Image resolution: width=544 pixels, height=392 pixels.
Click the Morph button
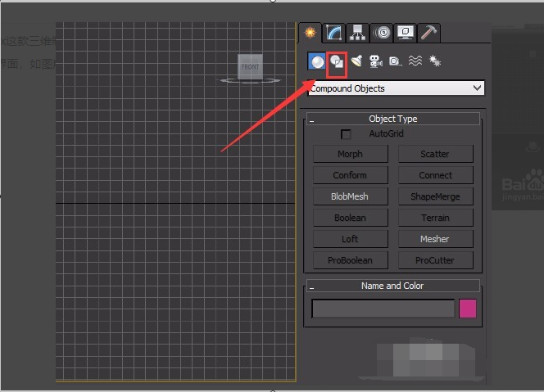351,154
